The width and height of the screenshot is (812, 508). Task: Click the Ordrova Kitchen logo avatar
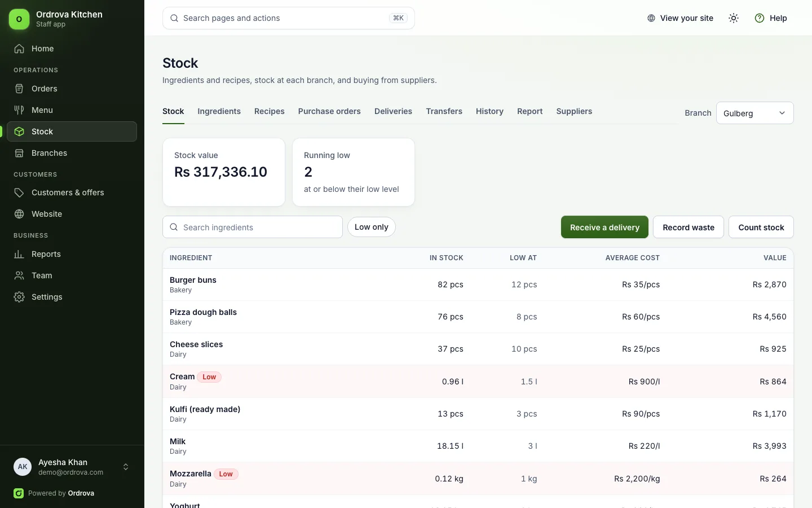pyautogui.click(x=19, y=19)
